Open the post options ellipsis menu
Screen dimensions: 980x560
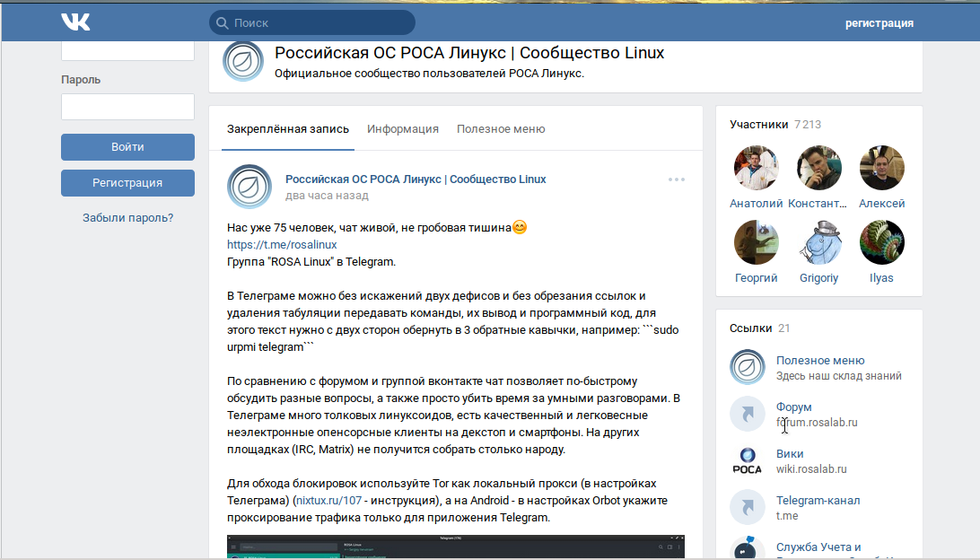pyautogui.click(x=677, y=179)
